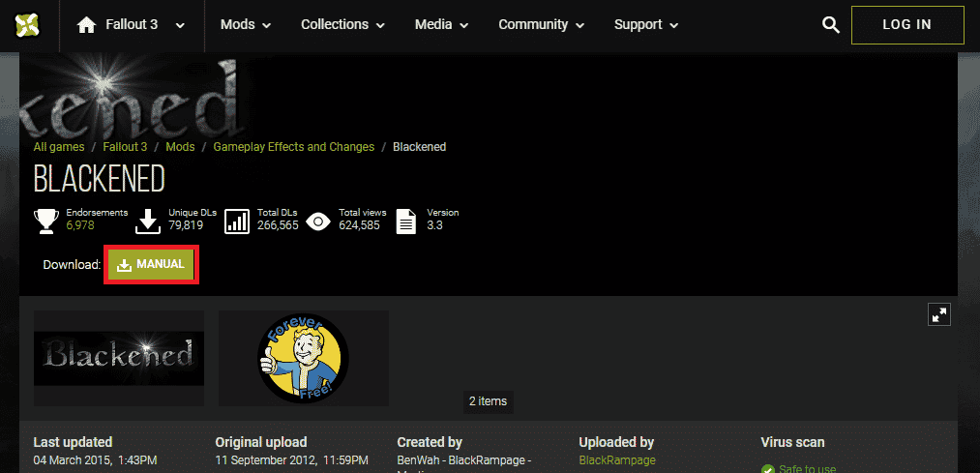Click the 2 items gallery counter
Viewport: 980px width, 473px height.
click(x=489, y=401)
